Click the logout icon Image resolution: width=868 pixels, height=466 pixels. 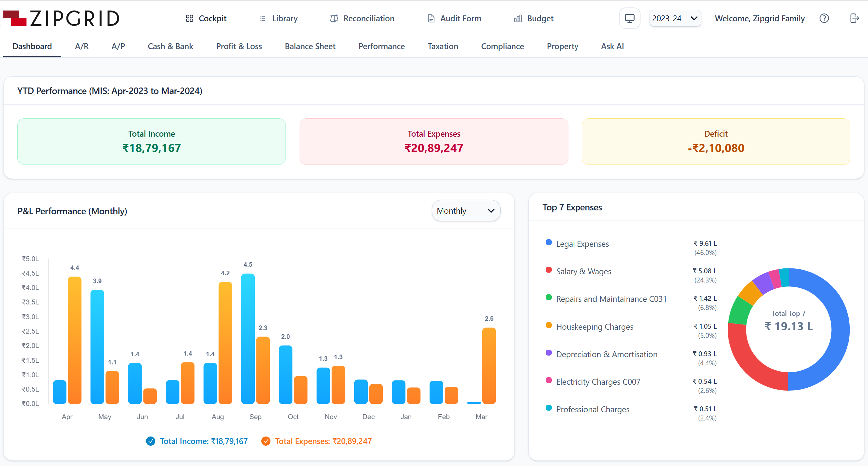click(x=854, y=18)
